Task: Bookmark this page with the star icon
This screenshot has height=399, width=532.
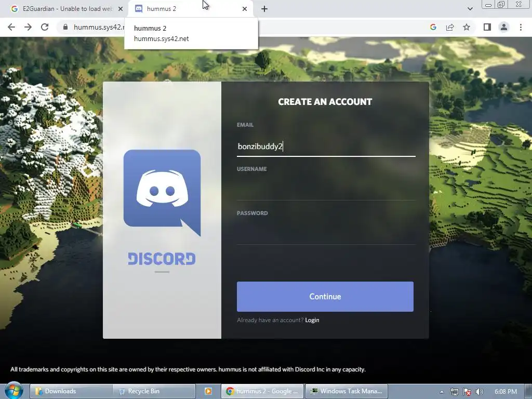Action: tap(467, 27)
